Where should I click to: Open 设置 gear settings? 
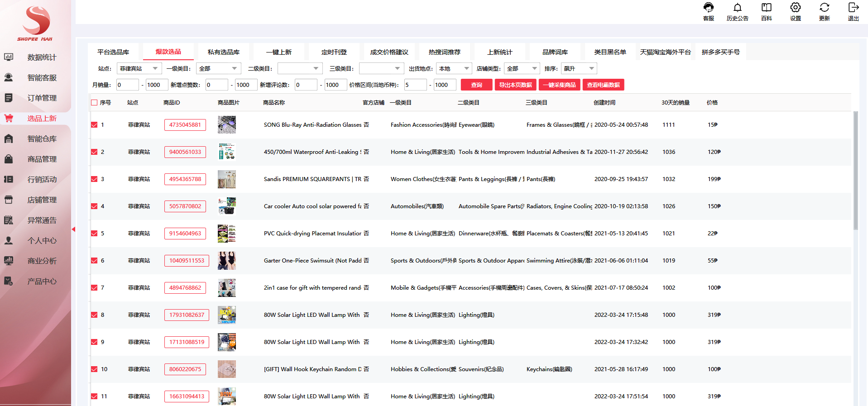[796, 11]
